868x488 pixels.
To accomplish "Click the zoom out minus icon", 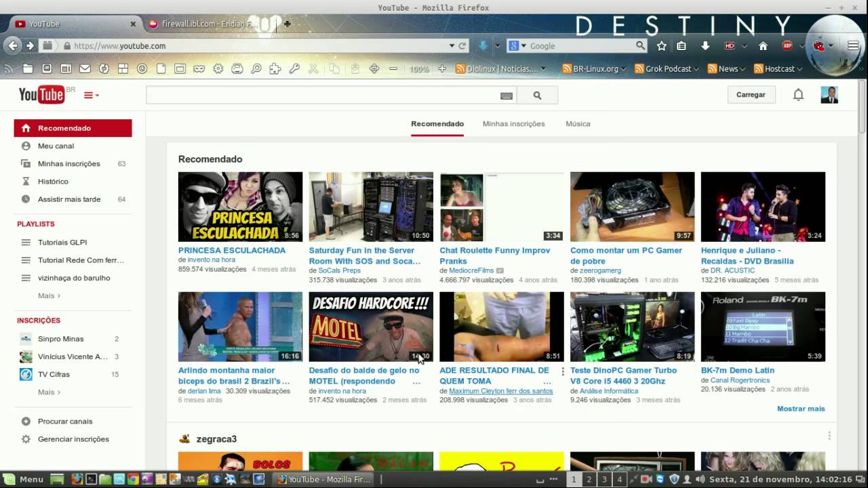I will (x=393, y=68).
